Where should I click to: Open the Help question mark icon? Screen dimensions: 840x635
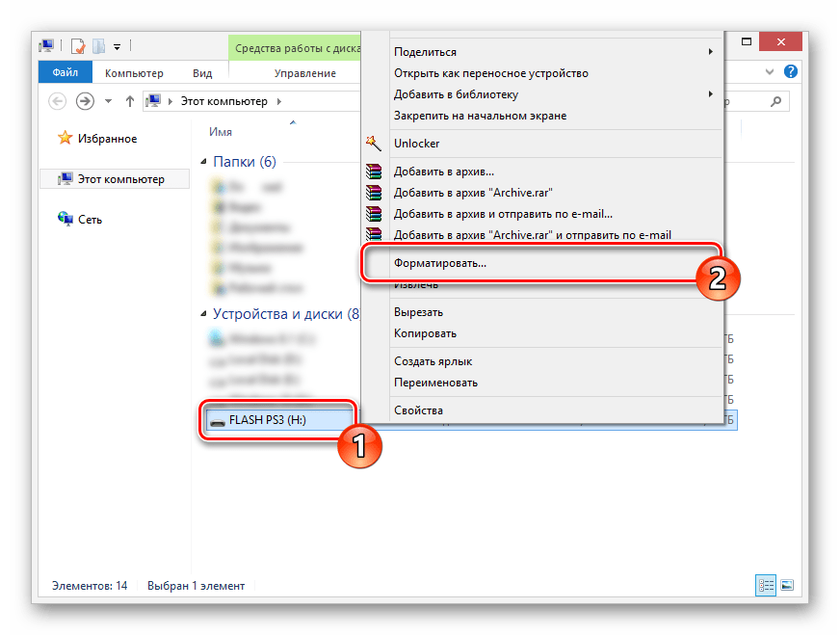pyautogui.click(x=790, y=73)
